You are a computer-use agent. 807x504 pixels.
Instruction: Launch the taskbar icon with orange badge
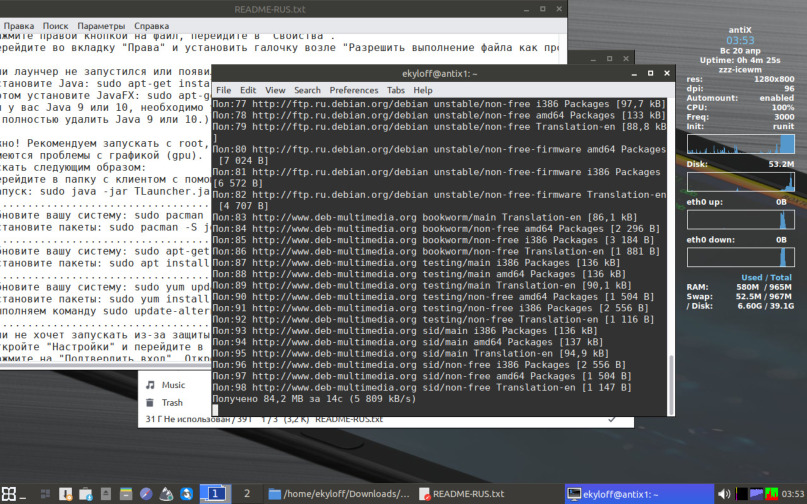pos(65,494)
